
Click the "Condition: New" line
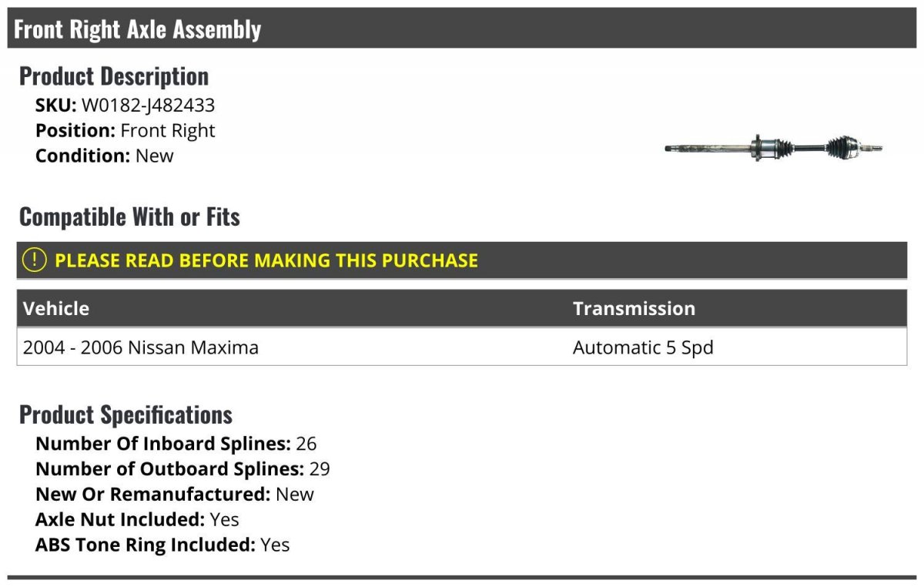point(104,156)
